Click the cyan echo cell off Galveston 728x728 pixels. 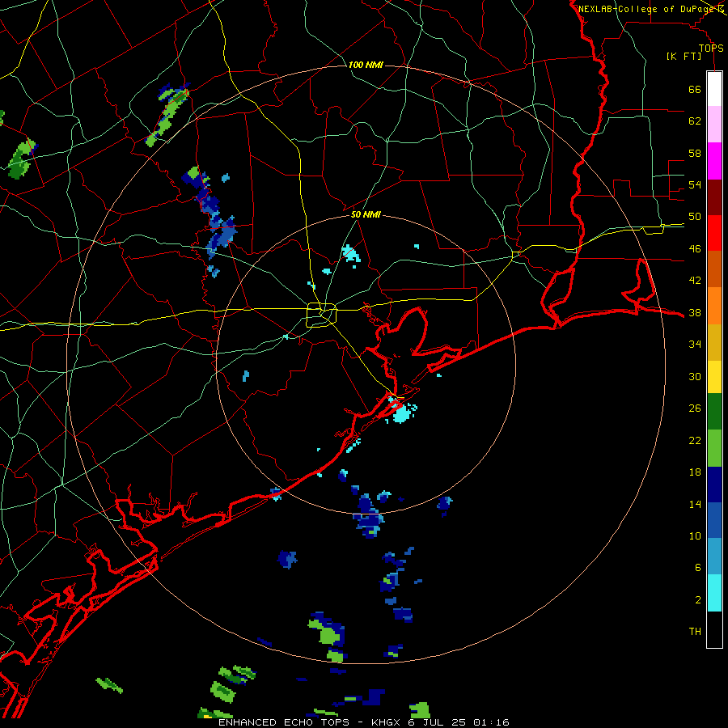401,412
